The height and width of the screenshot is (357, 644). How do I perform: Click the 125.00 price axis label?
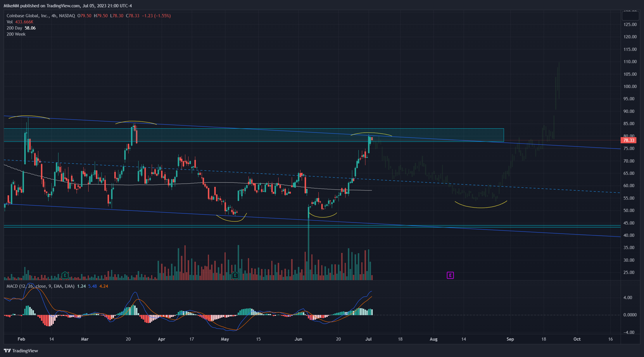coord(630,25)
